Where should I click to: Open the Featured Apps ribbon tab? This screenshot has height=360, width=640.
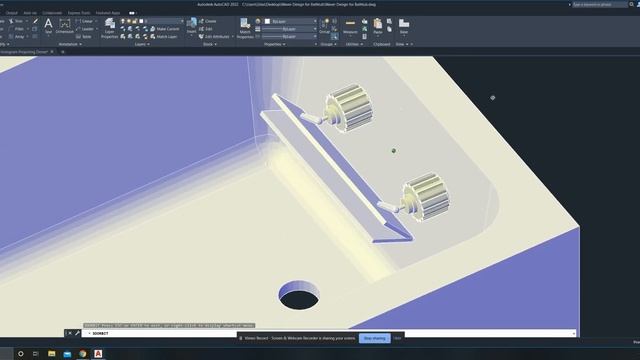point(108,13)
